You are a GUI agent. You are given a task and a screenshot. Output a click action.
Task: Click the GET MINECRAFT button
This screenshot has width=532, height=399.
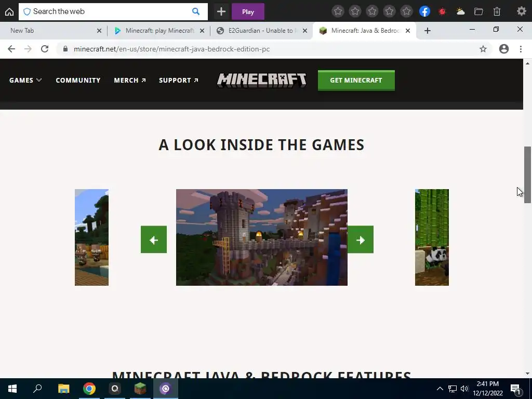tap(356, 81)
